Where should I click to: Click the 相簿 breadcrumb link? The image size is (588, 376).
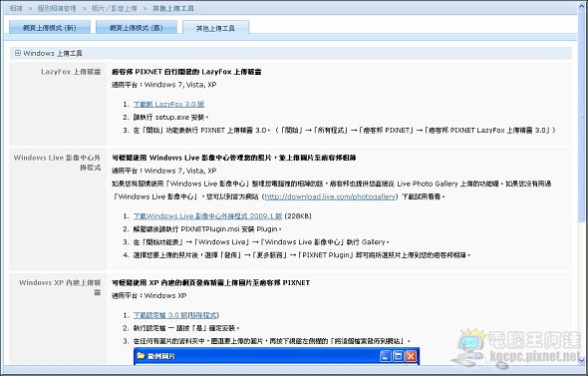(x=16, y=8)
